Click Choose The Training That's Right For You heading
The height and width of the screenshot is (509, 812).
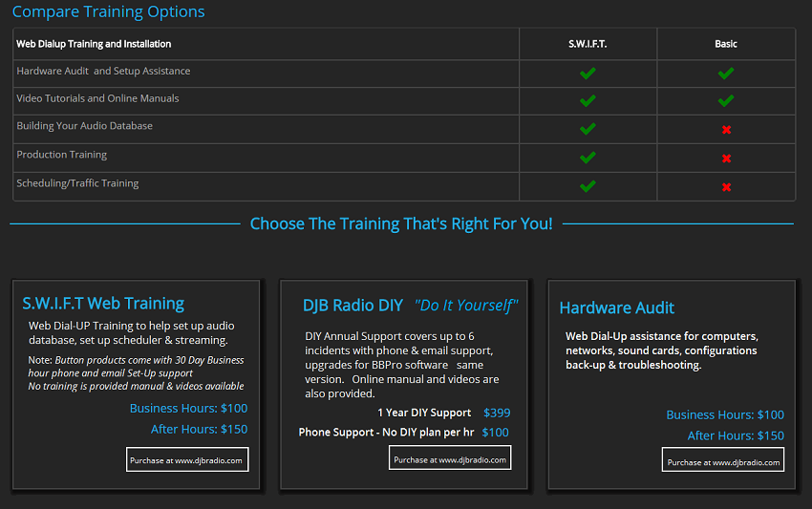[x=401, y=223]
